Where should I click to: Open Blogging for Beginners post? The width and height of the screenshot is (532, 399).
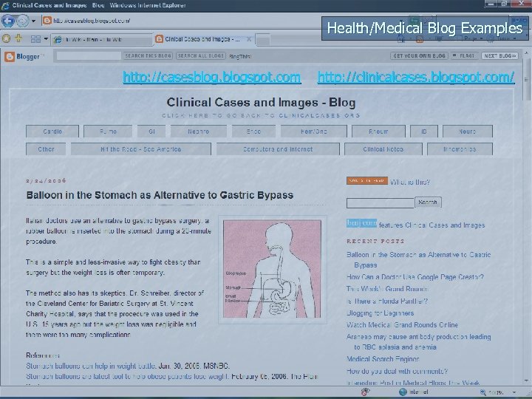[x=380, y=313]
